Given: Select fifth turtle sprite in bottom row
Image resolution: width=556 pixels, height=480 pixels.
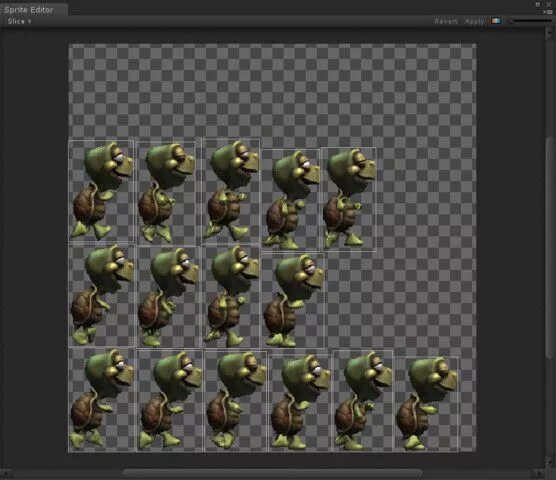Looking at the screenshot, I should pos(363,401).
